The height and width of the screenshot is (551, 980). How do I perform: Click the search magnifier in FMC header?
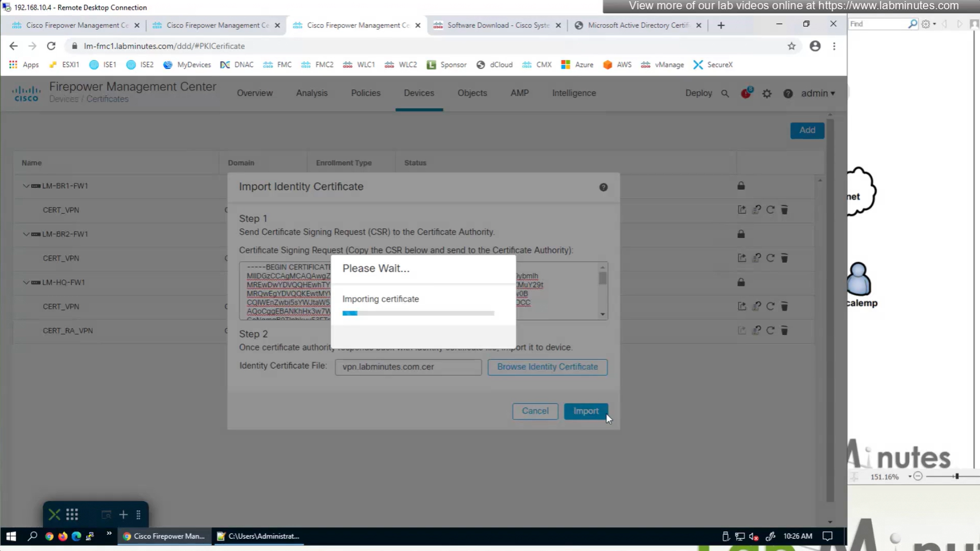coord(725,93)
